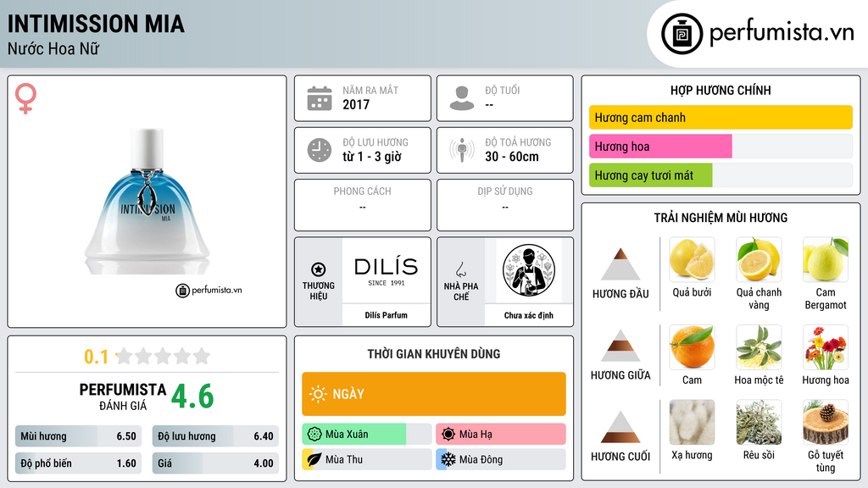The image size is (868, 488).
Task: Click the Nước Hoa Nữ subtitle
Action: [53, 48]
